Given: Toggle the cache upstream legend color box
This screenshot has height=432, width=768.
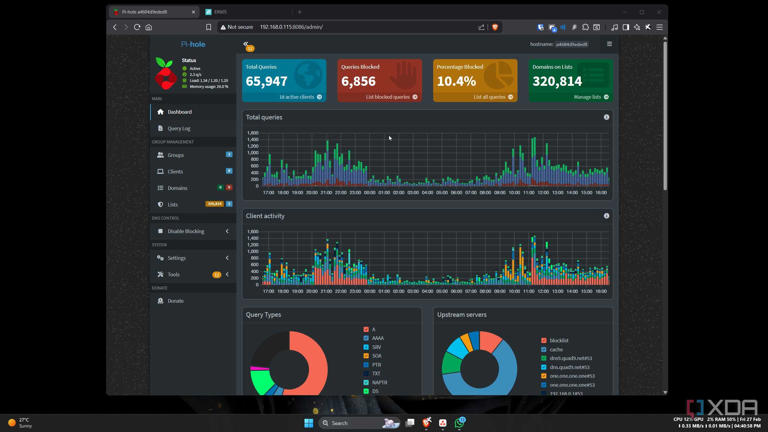Looking at the screenshot, I should (x=544, y=350).
